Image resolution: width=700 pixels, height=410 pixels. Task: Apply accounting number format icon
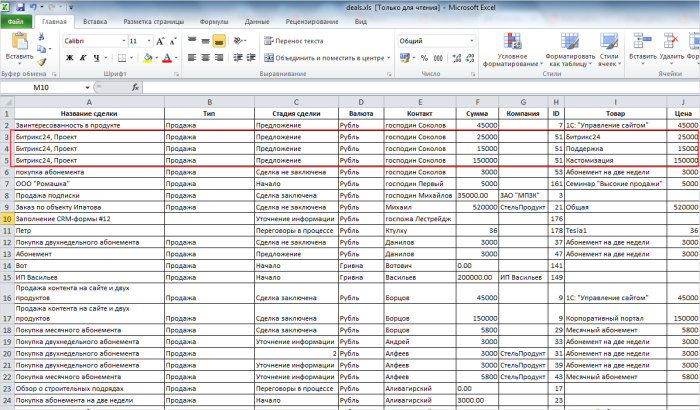[x=405, y=58]
